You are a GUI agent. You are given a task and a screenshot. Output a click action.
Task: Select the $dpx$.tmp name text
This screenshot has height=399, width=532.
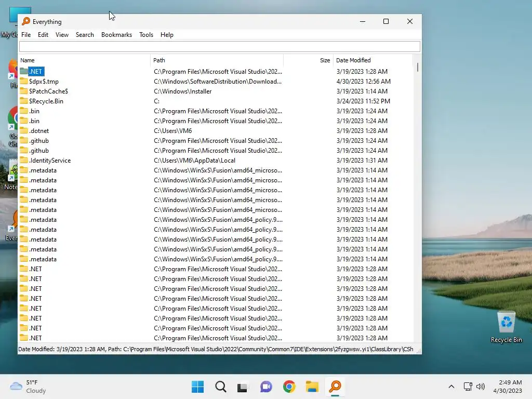point(44,82)
